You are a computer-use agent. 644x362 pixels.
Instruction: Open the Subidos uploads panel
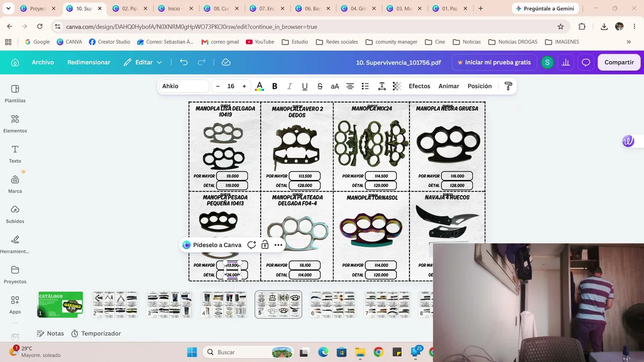coord(15,214)
